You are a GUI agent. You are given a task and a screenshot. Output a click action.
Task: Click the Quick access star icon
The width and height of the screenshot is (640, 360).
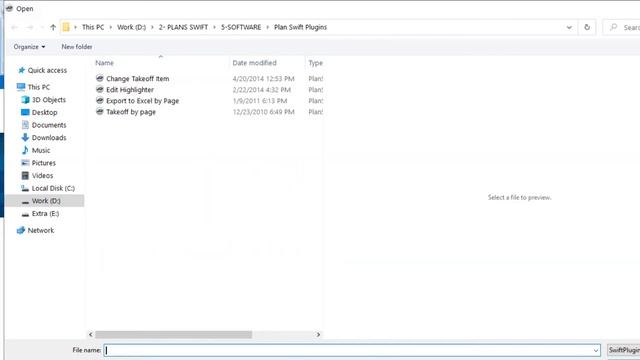coord(21,70)
